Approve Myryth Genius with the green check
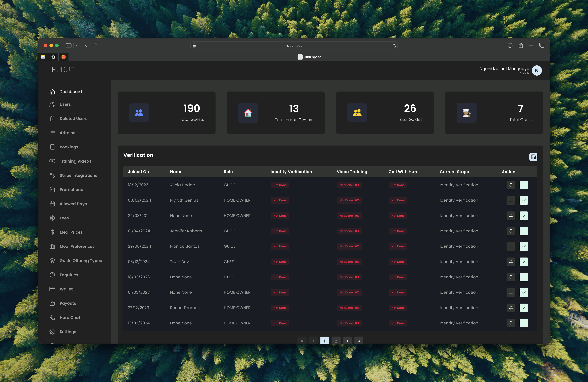588x382 pixels. 524,200
